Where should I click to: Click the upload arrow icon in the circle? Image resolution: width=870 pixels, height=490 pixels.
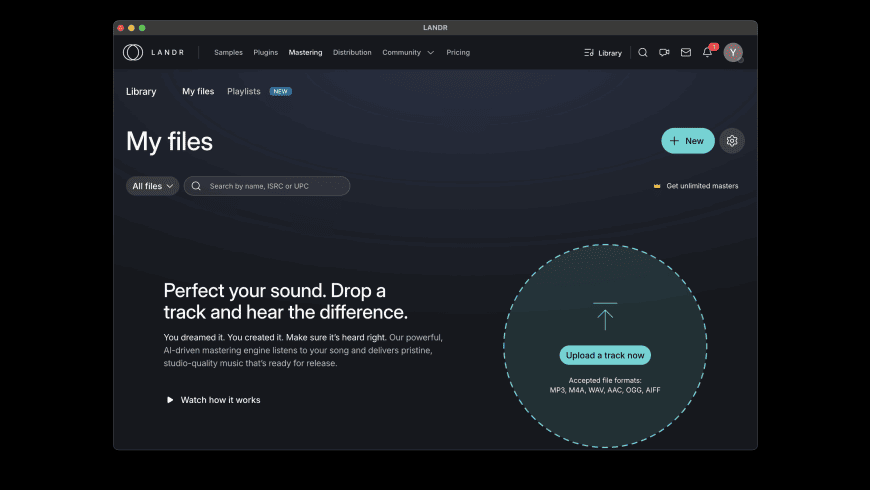(605, 316)
